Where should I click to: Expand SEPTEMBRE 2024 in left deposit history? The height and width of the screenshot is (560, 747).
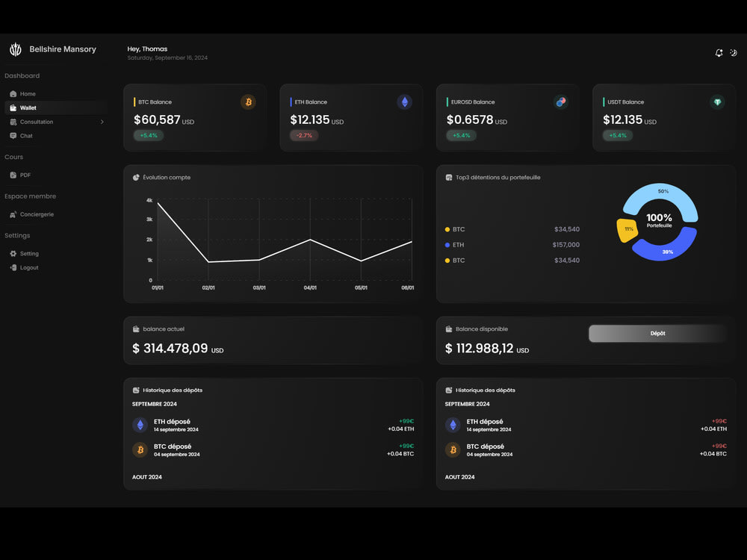155,403
